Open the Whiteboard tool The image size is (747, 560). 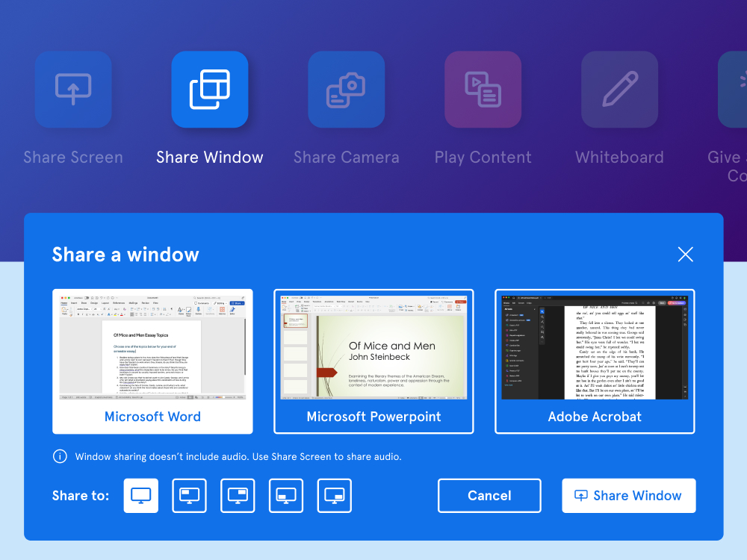[x=619, y=90]
